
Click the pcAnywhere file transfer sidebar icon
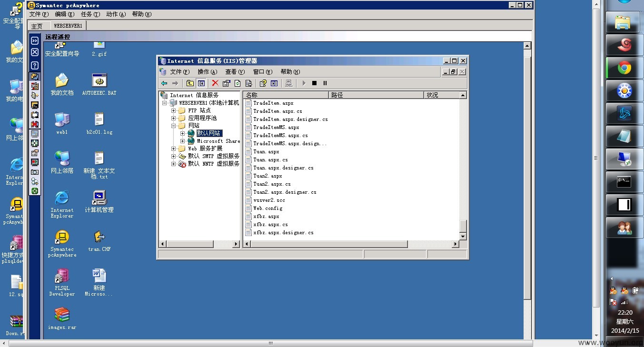click(x=35, y=95)
